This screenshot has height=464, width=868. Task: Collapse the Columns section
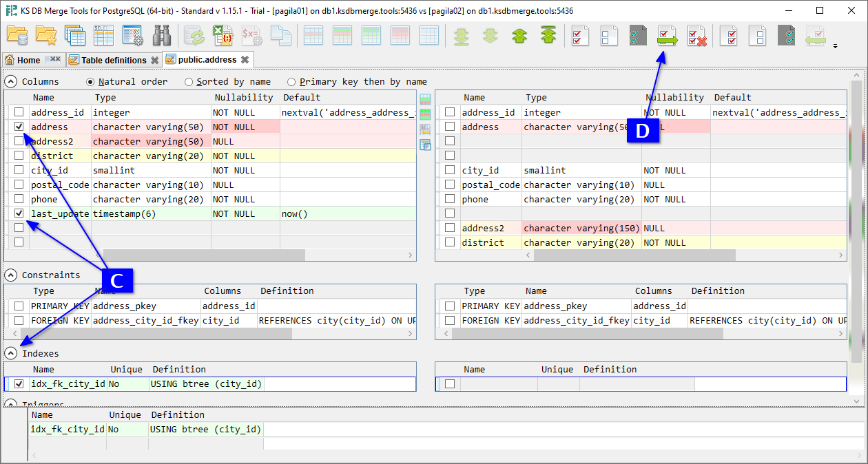coord(11,81)
